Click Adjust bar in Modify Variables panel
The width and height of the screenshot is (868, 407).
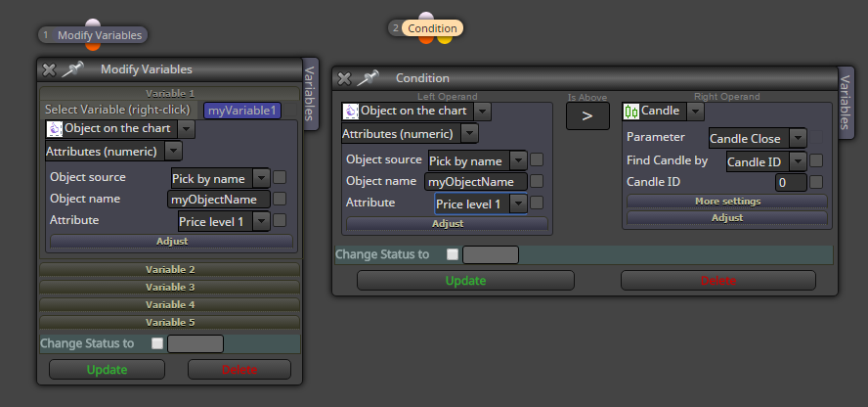pyautogui.click(x=172, y=242)
